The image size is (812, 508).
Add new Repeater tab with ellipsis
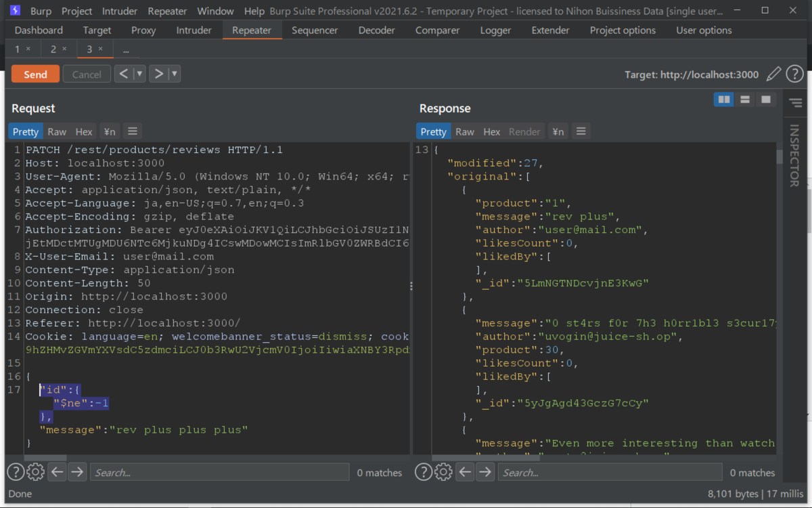126,49
